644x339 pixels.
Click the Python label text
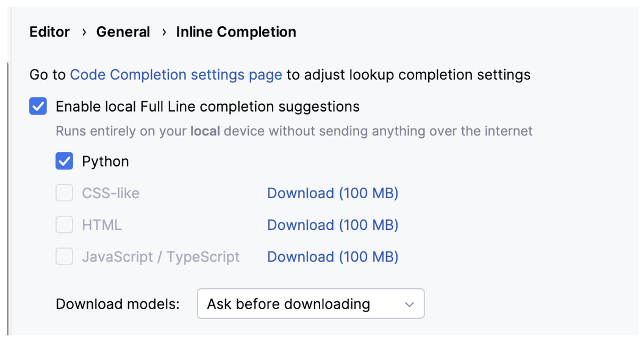(106, 162)
